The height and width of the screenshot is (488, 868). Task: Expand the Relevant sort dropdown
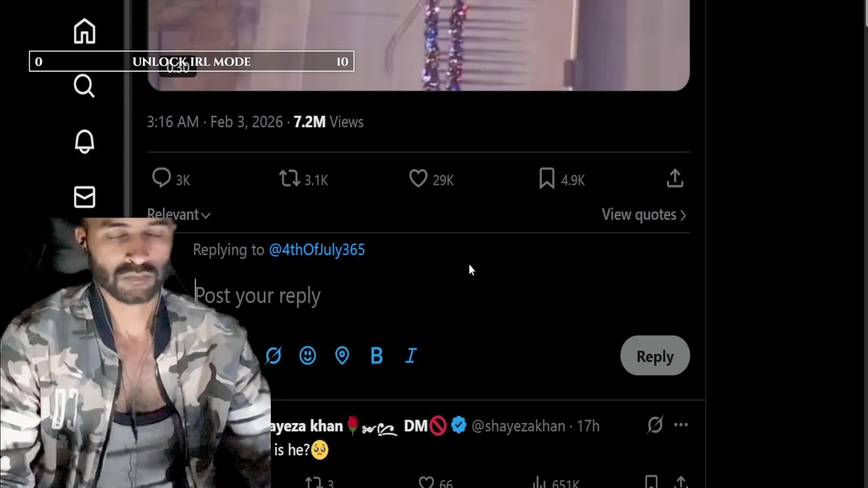(178, 214)
